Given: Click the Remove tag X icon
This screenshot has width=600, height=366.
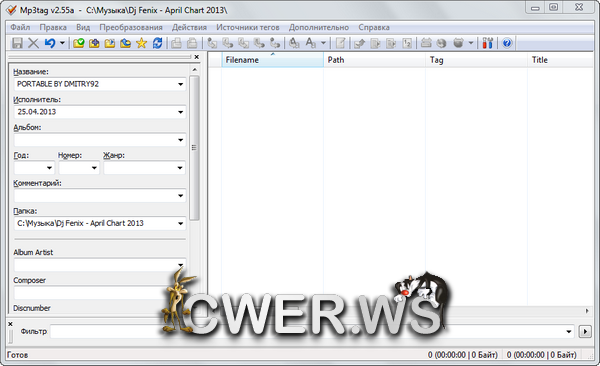Looking at the screenshot, I should coord(34,43).
